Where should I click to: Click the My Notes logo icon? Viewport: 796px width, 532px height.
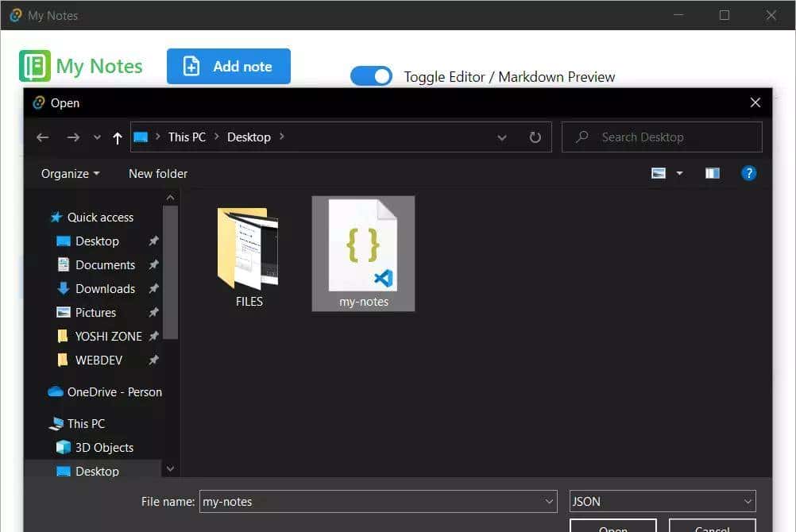tap(35, 67)
